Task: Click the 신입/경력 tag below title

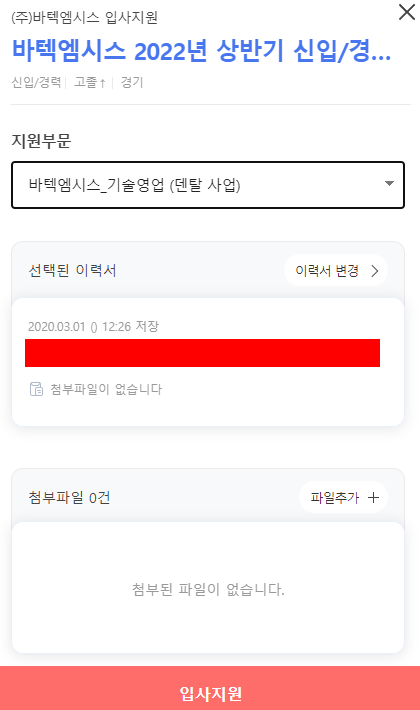Action: [x=36, y=82]
